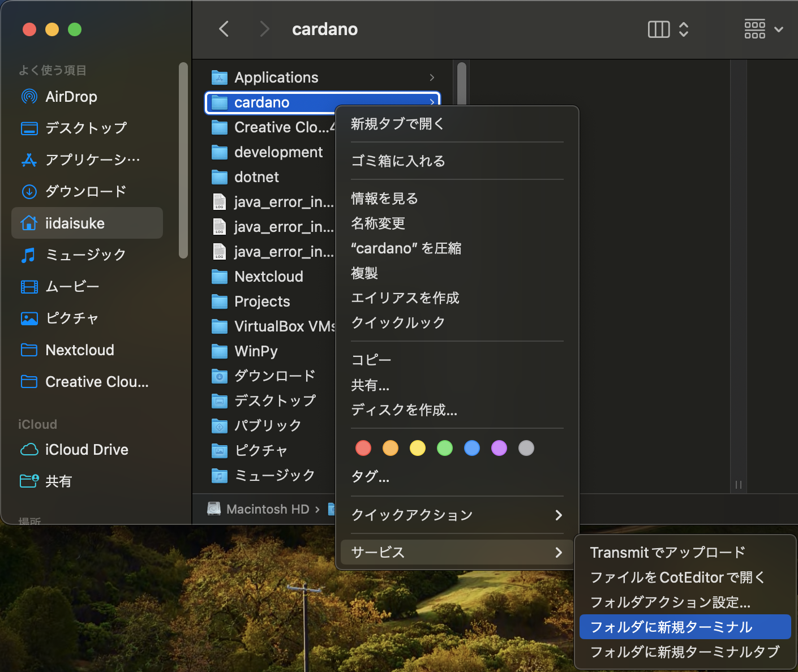The width and height of the screenshot is (798, 672).
Task: Apply the gray tag color
Action: (x=526, y=449)
